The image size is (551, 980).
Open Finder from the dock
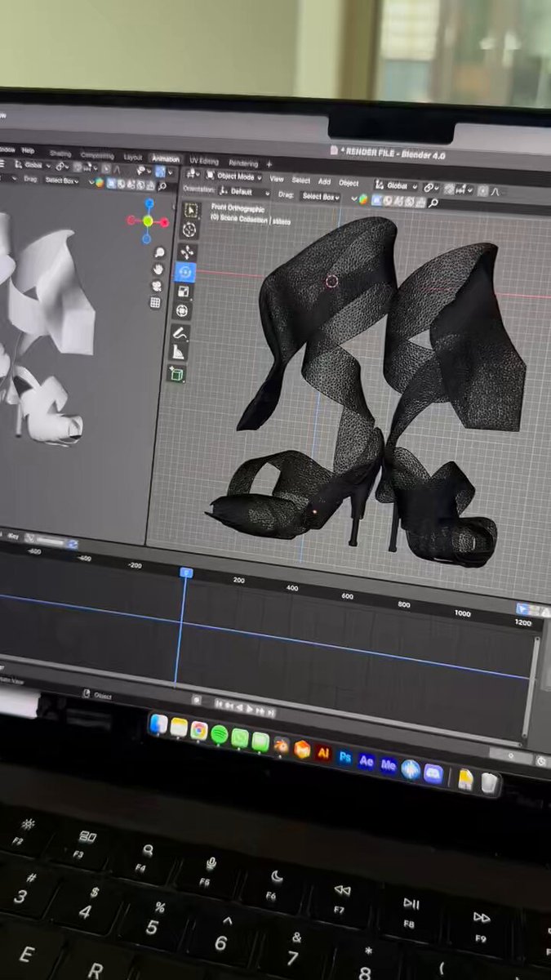158,724
